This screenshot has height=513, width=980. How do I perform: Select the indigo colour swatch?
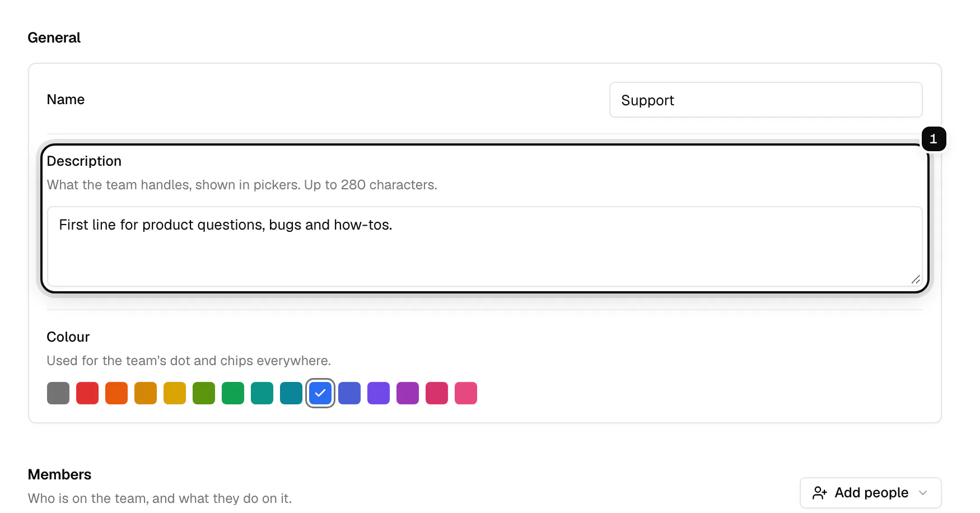349,393
